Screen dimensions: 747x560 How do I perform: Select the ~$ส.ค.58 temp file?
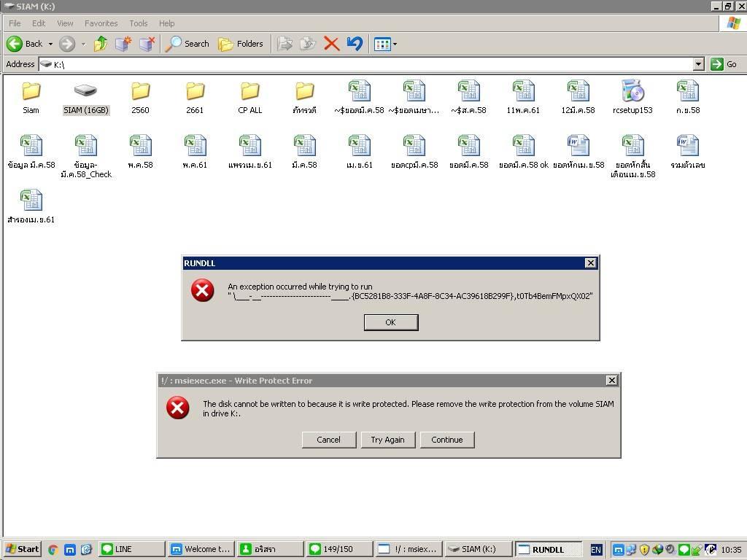[469, 98]
